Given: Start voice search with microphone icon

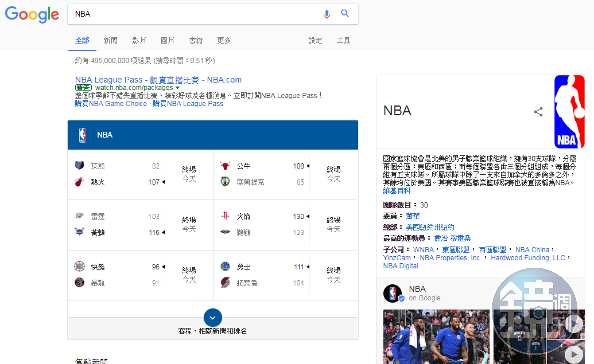Looking at the screenshot, I should pyautogui.click(x=327, y=14).
